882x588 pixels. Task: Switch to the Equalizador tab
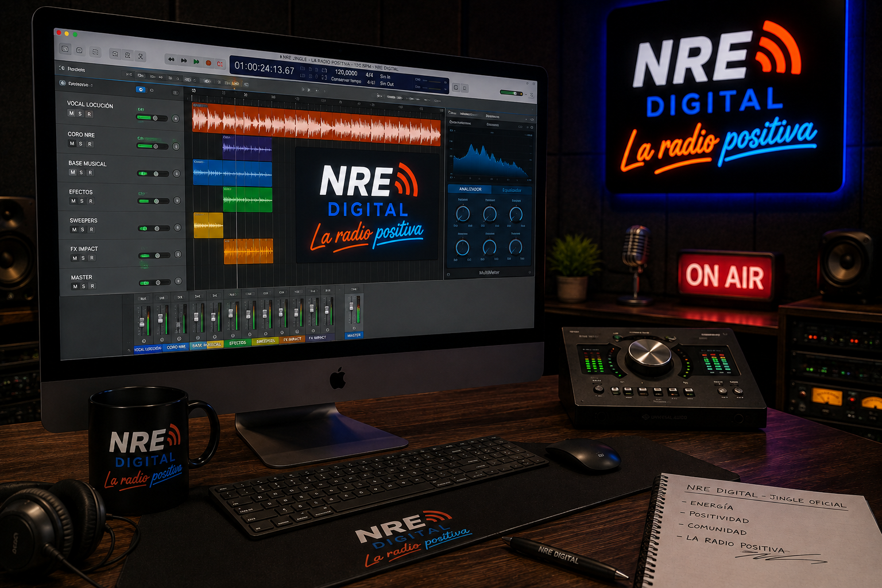coord(512,190)
